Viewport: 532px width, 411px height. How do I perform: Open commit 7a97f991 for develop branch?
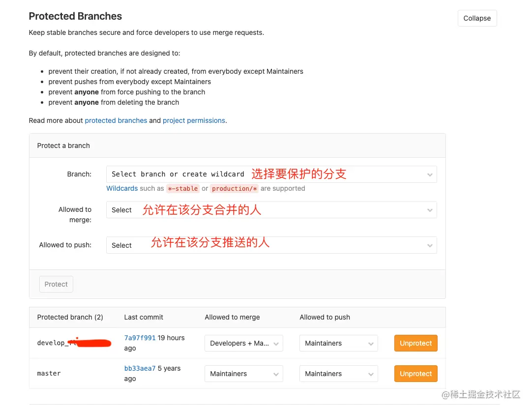tap(140, 338)
